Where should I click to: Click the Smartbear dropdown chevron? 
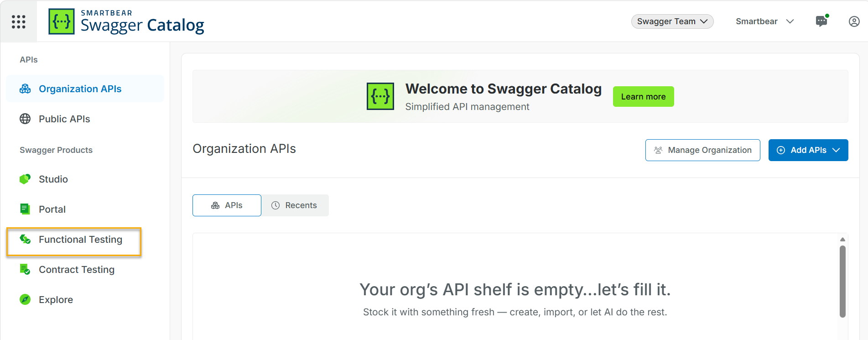tap(790, 21)
